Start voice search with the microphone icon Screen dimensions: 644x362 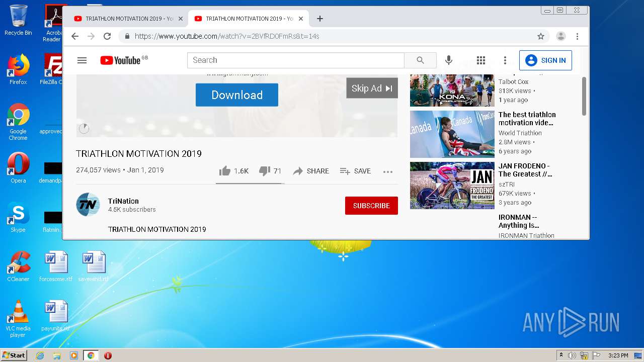(x=449, y=60)
